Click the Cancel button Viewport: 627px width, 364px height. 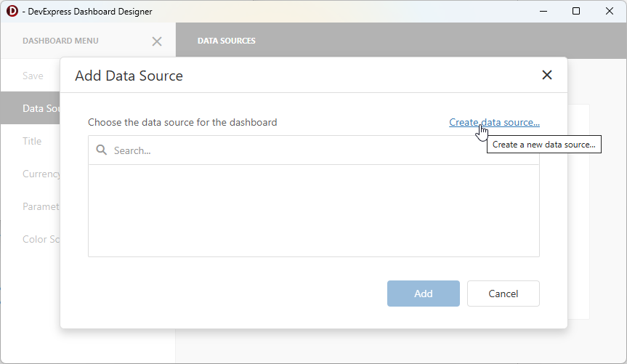click(503, 294)
